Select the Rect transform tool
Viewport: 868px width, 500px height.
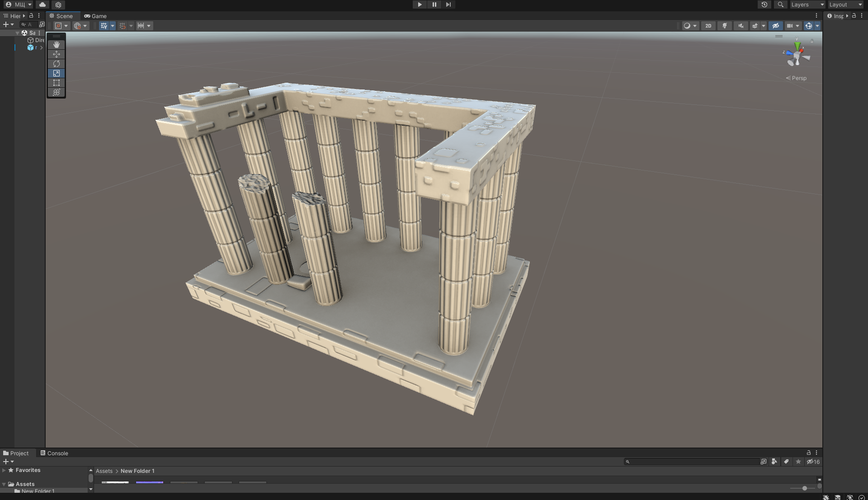click(x=57, y=83)
